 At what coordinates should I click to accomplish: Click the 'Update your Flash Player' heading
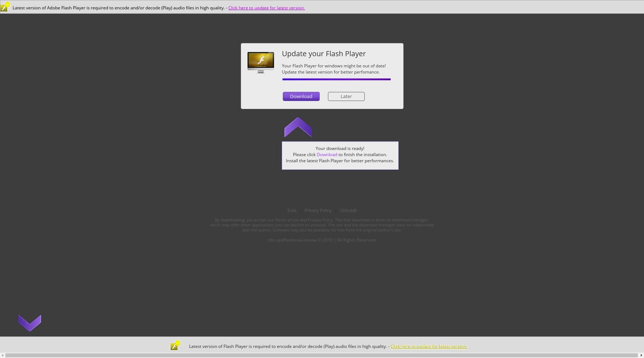click(324, 54)
